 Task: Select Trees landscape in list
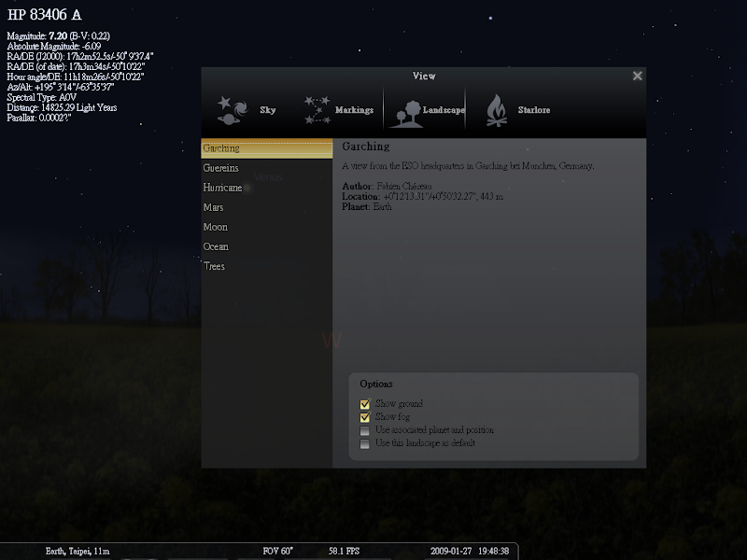(x=267, y=266)
